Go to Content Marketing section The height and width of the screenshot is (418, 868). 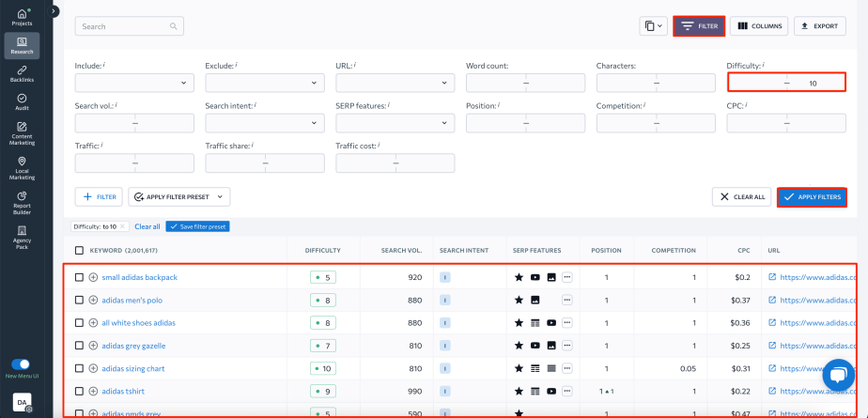[22, 133]
